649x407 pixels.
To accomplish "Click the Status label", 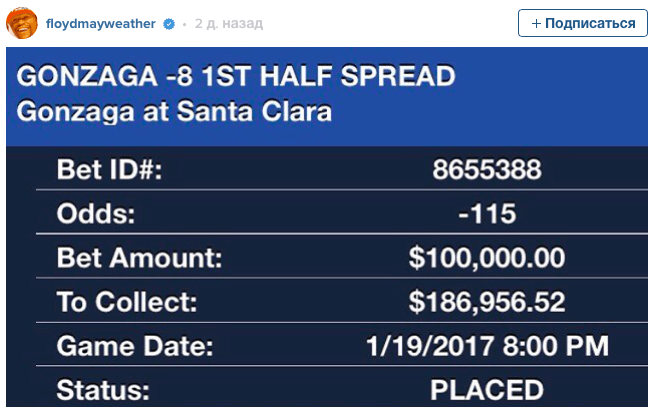I will click(x=103, y=390).
